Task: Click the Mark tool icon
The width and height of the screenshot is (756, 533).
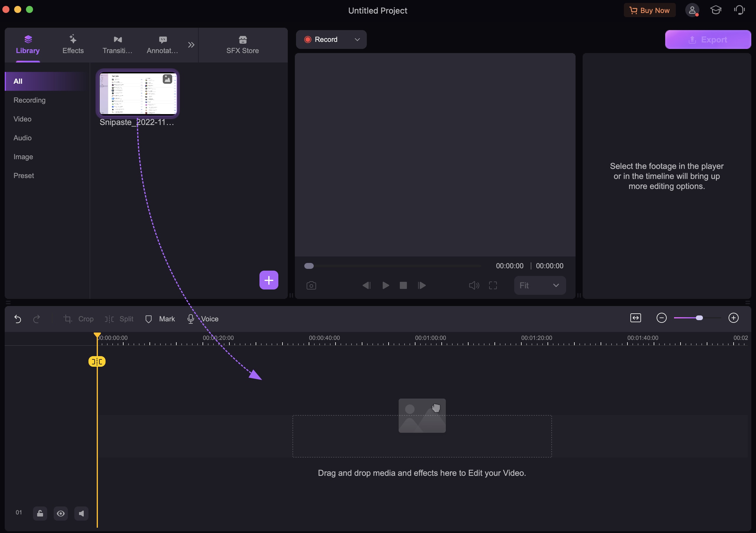Action: tap(149, 318)
